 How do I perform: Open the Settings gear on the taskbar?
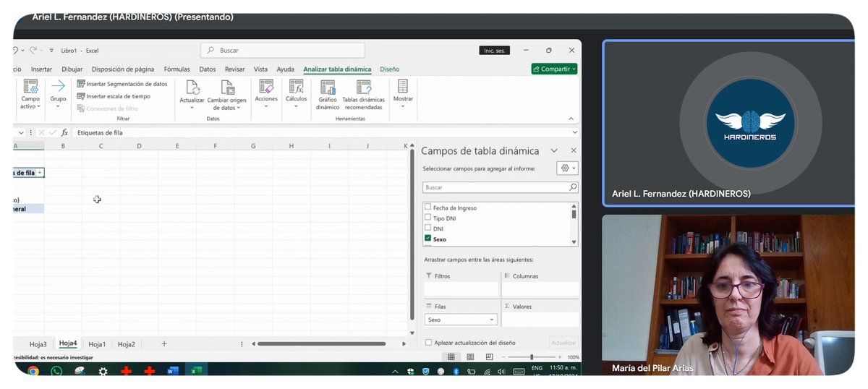[x=103, y=371]
